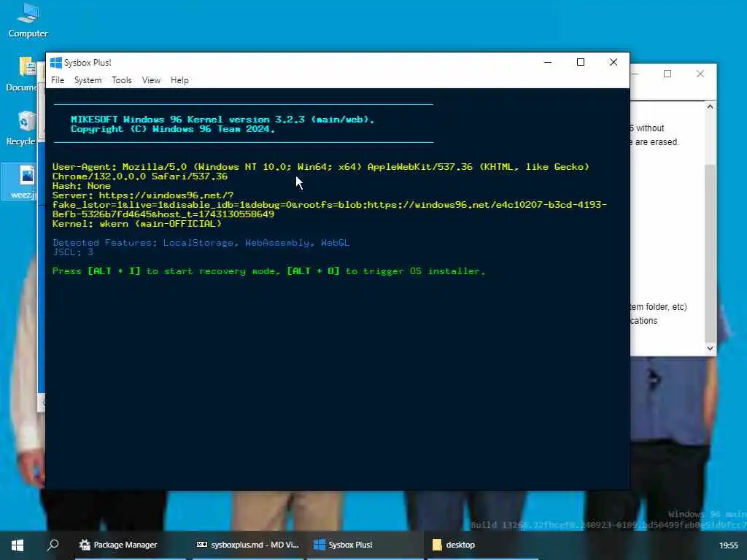
Task: Open the Computer desktop icon
Action: click(28, 21)
